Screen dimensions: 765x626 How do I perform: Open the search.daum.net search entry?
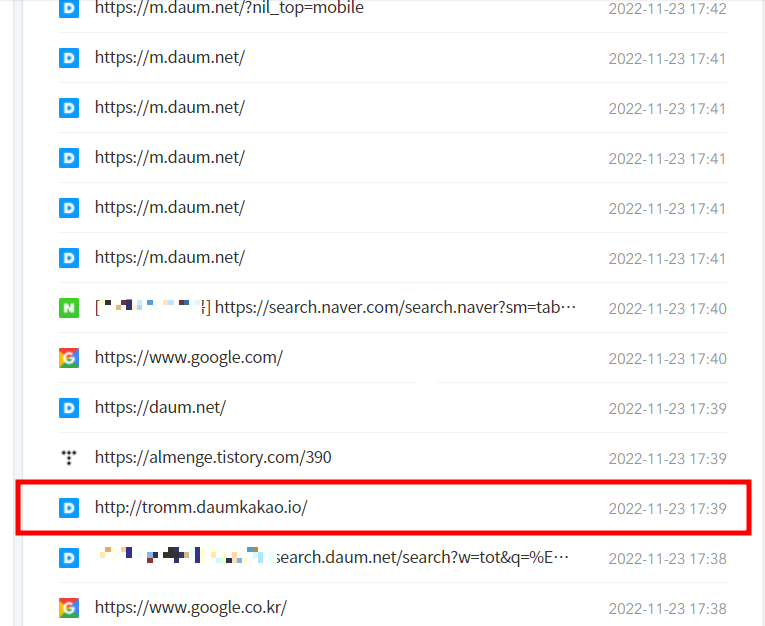334,557
